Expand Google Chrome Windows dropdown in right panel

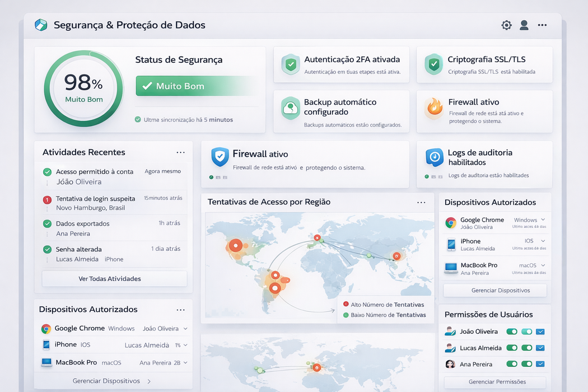[x=543, y=220]
